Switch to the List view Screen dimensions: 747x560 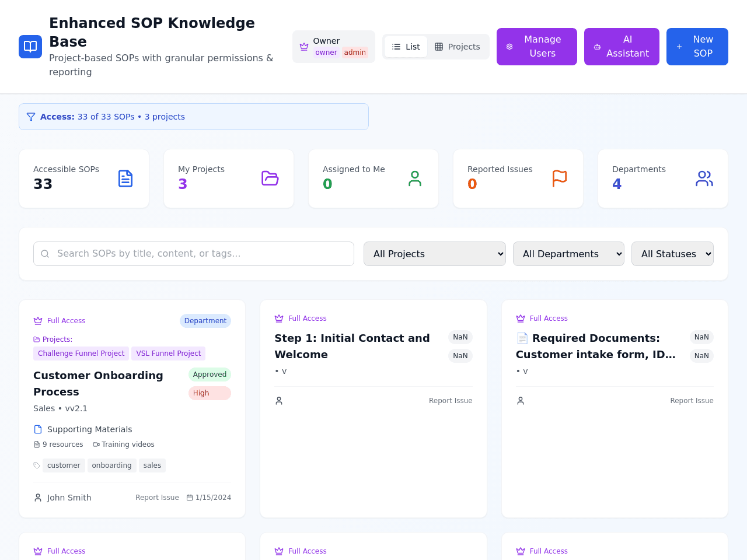[x=406, y=47]
